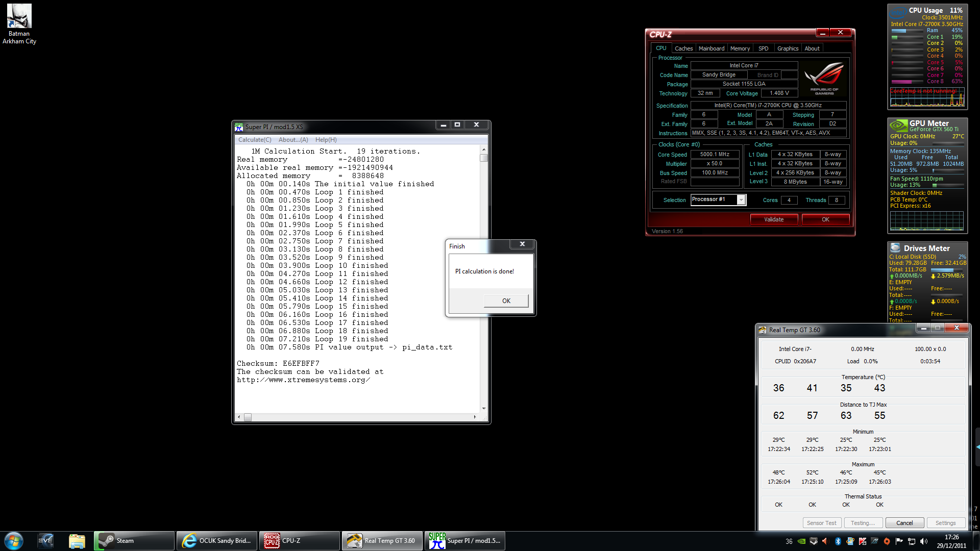980x551 pixels.
Task: Open system volume speaker icon
Action: [923, 541]
